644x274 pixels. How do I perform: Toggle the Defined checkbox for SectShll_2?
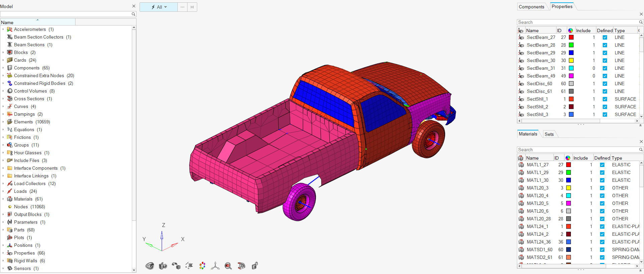pyautogui.click(x=605, y=107)
